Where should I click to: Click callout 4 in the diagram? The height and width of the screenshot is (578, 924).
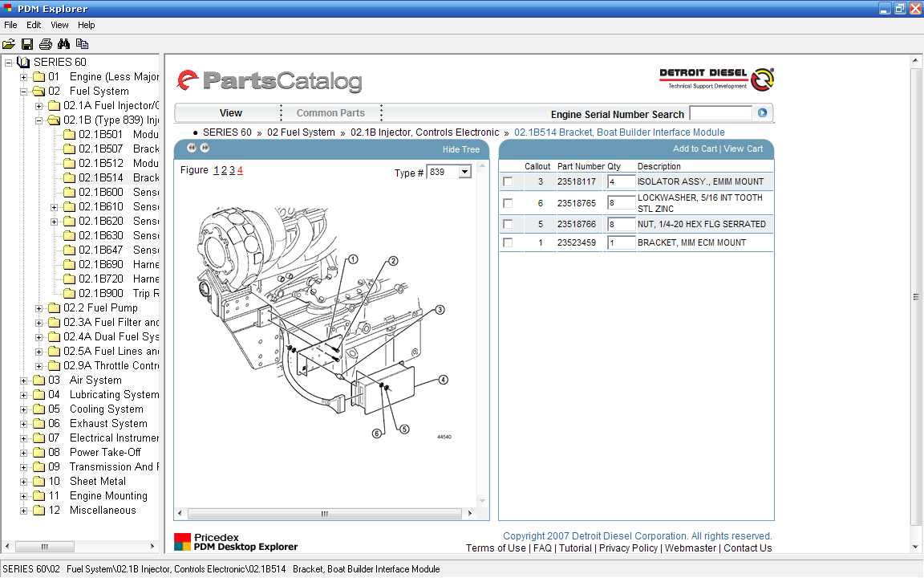point(443,380)
